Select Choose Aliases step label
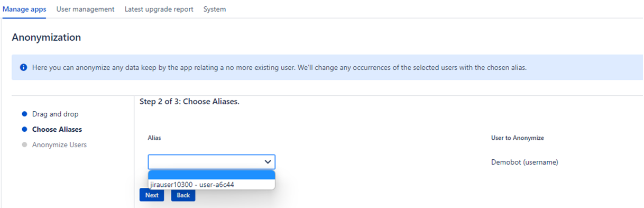The image size is (644, 208). click(x=57, y=129)
